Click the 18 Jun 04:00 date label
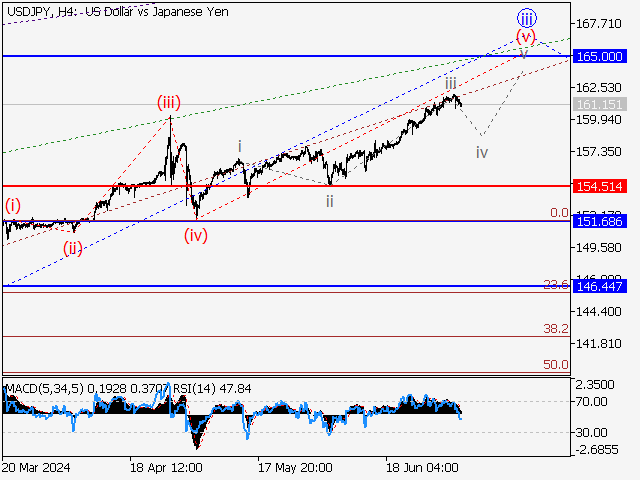Image resolution: width=640 pixels, height=480 pixels. pos(422,467)
